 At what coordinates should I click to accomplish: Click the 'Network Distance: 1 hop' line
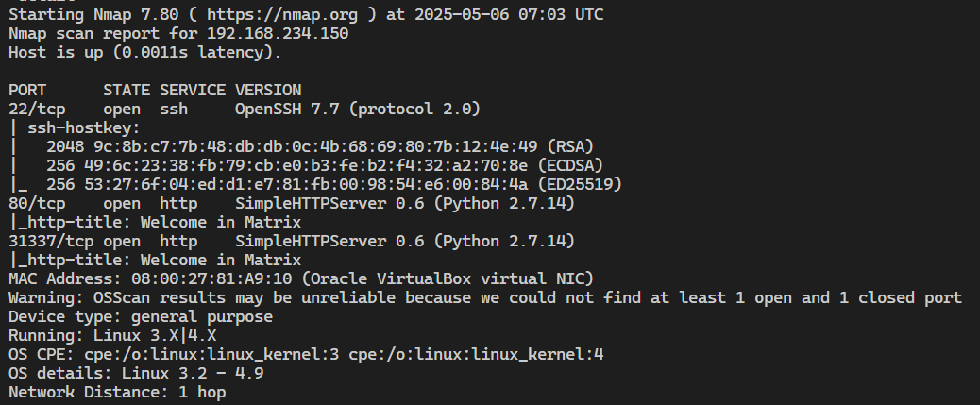point(117,392)
